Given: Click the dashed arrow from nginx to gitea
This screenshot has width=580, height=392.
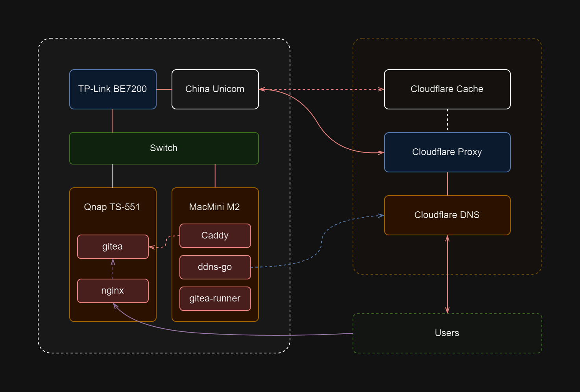Looking at the screenshot, I should 113,269.
